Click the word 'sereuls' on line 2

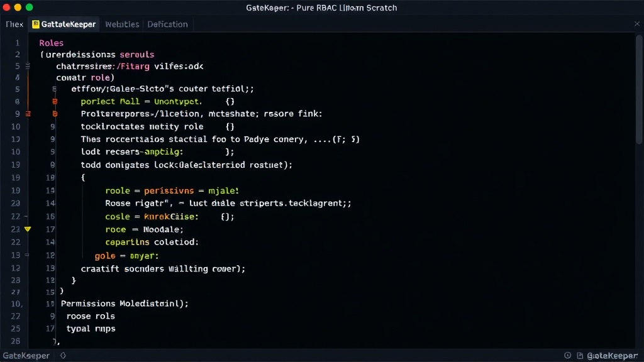[x=136, y=55]
